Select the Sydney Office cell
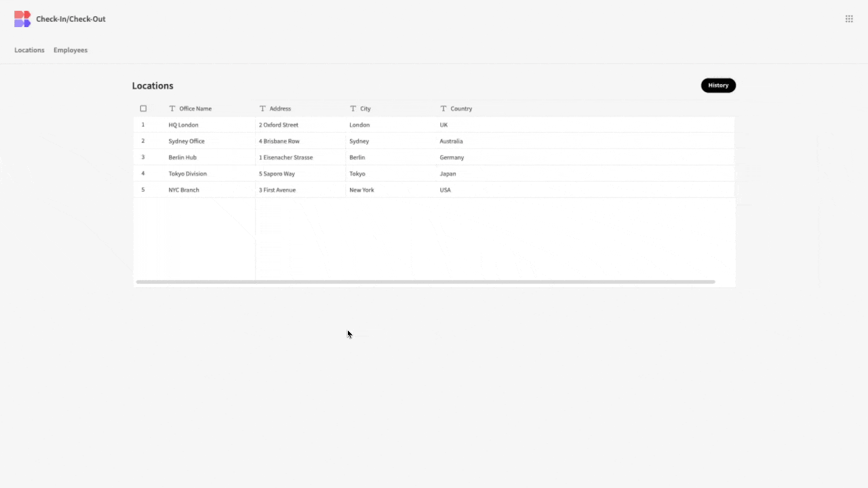The image size is (868, 488). pyautogui.click(x=210, y=141)
